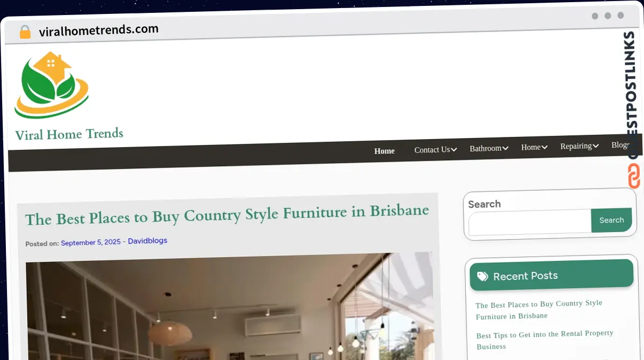This screenshot has height=360, width=644.
Task: Open the Blogs menu item
Action: pyautogui.click(x=620, y=145)
